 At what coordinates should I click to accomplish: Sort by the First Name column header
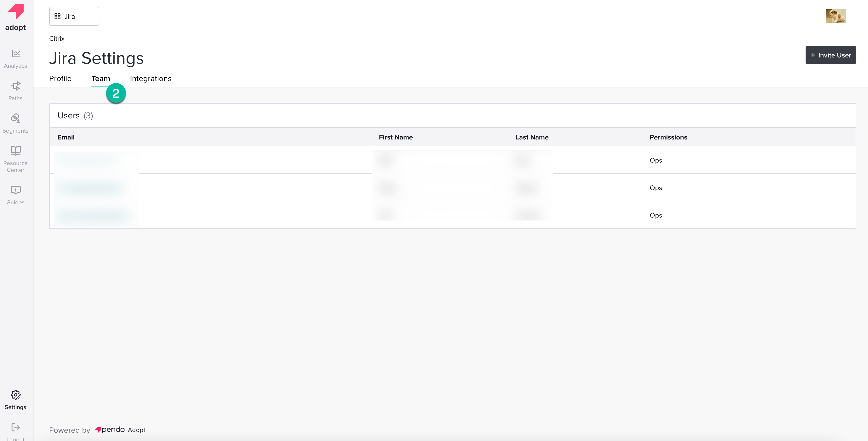pyautogui.click(x=396, y=137)
